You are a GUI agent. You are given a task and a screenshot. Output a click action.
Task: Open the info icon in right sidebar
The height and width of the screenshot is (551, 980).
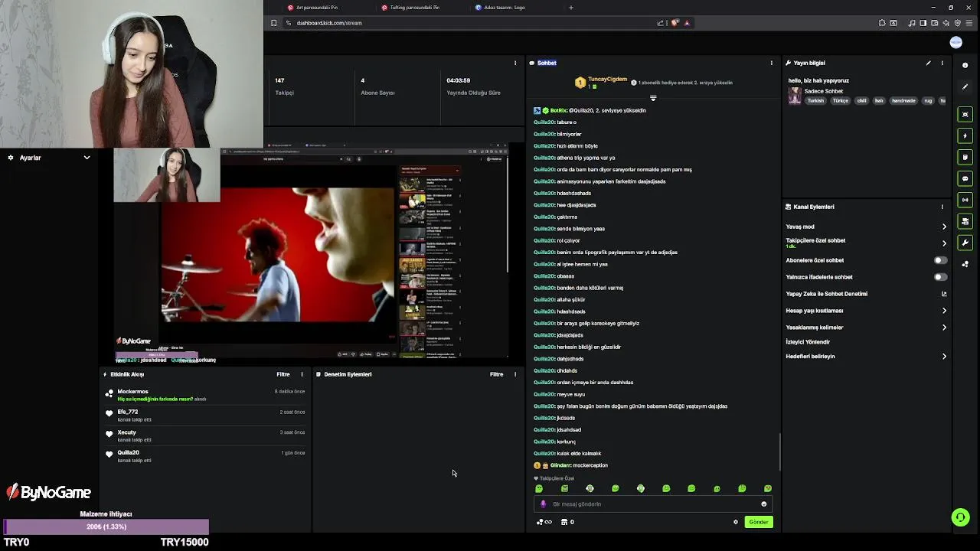[965, 65]
